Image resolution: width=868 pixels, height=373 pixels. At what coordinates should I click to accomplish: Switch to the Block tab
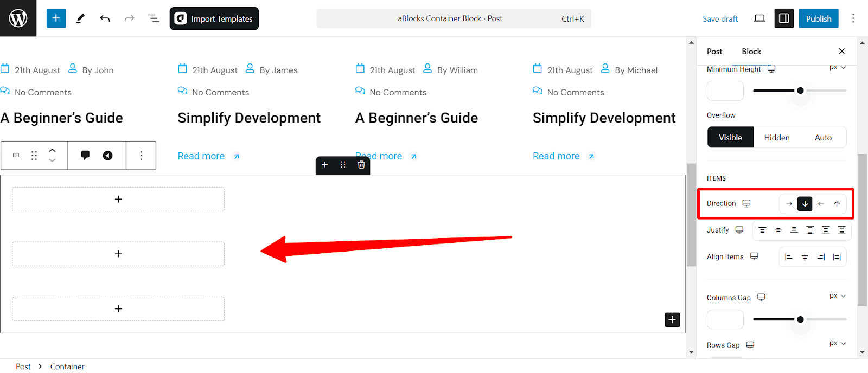pos(751,51)
